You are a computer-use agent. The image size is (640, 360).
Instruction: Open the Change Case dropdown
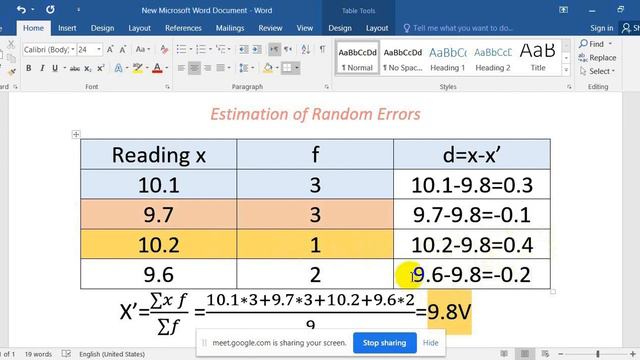[142, 49]
